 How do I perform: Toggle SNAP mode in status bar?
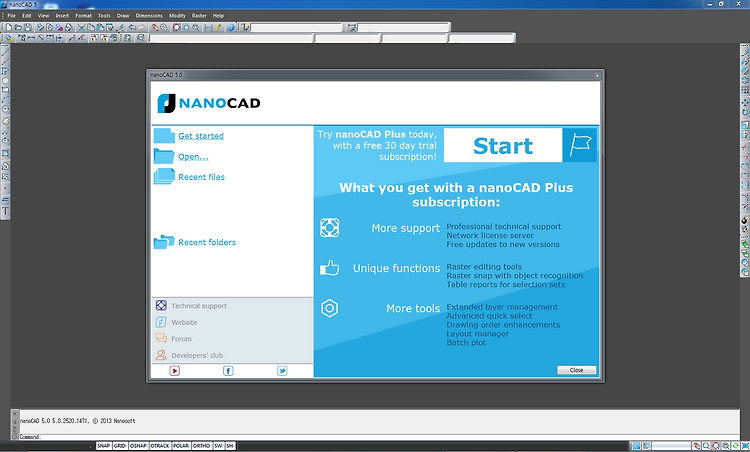point(103,446)
